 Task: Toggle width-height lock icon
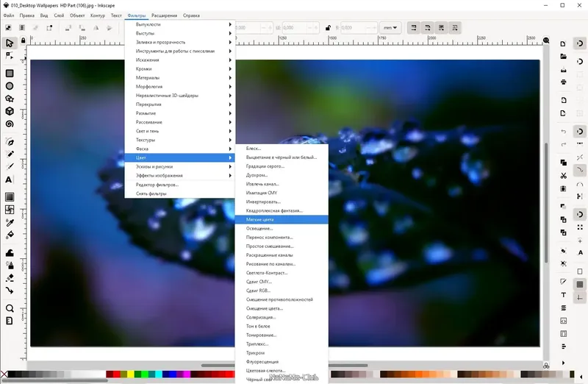point(328,28)
